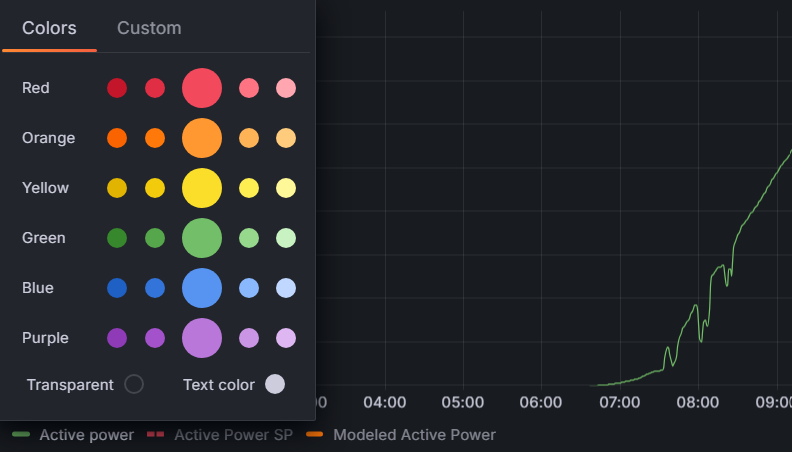Choose the large primary orange swatch
The height and width of the screenshot is (452, 792).
coord(202,138)
